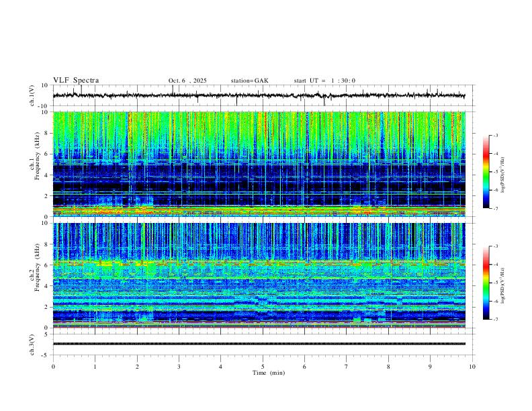
Task: Click the ch.3 voltage trace panel
Action: pos(263,345)
